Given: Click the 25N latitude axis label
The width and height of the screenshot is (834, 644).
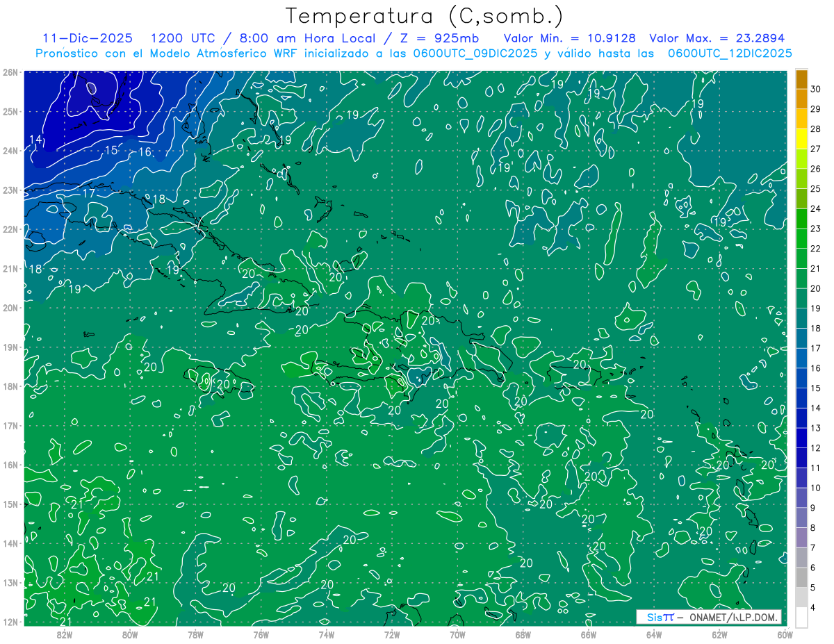Looking at the screenshot, I should click(10, 111).
